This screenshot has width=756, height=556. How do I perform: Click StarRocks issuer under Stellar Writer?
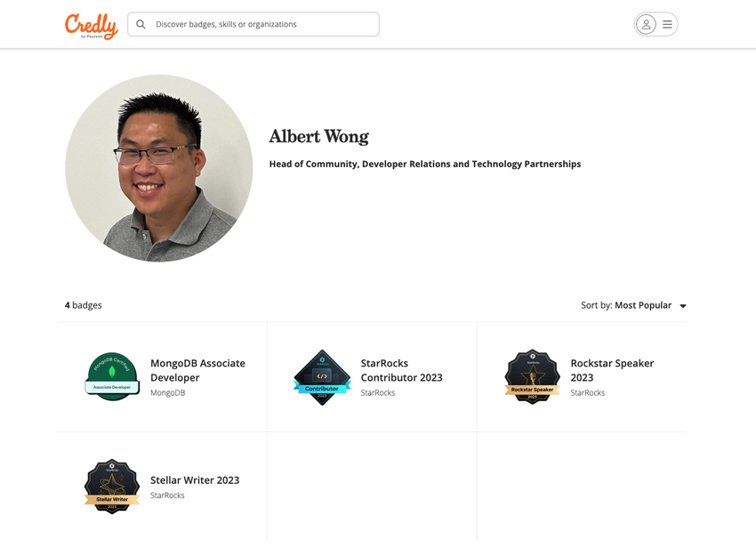click(167, 496)
